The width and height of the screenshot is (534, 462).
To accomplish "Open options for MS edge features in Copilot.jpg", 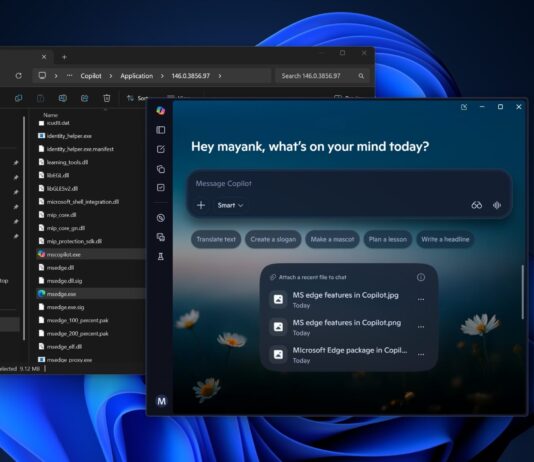I will (421, 299).
